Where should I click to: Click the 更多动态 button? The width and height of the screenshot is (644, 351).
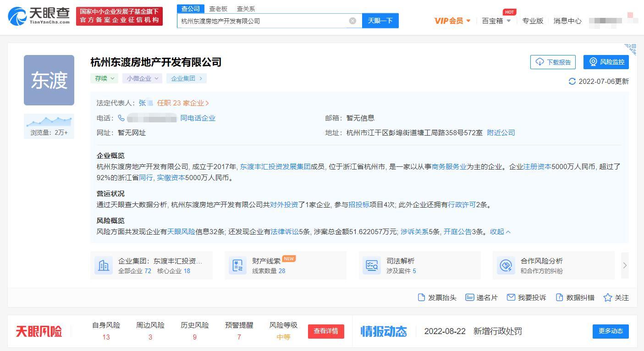click(x=611, y=331)
